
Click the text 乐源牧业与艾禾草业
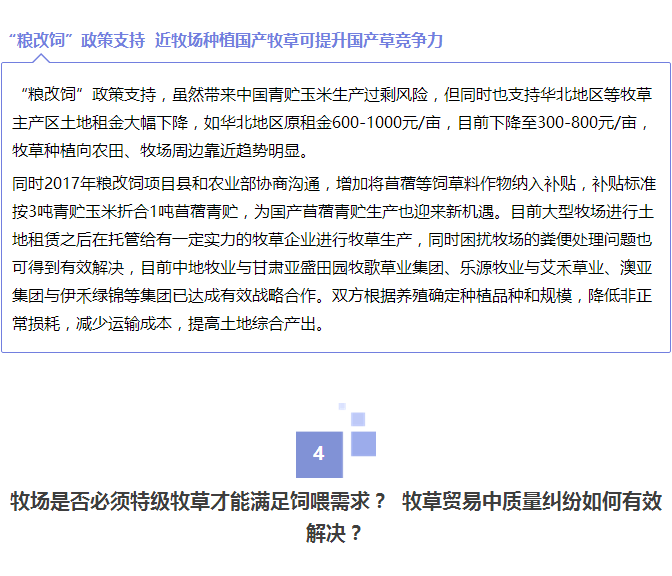pos(532,267)
